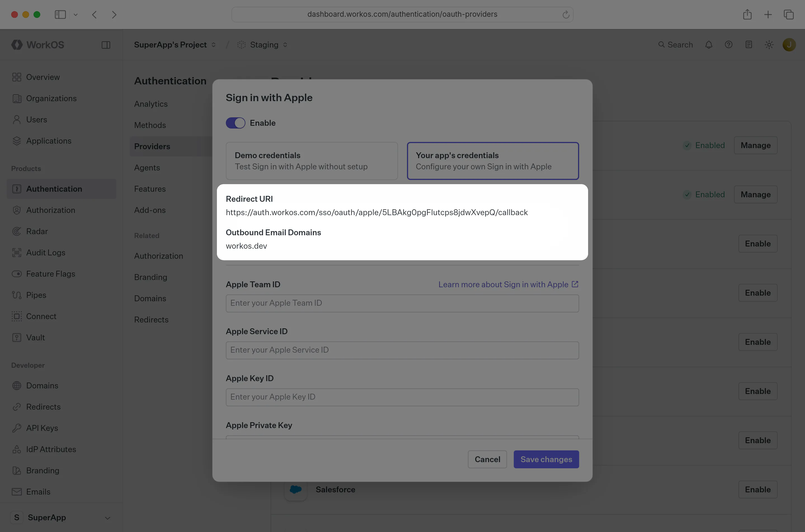
Task: Open Related Authorization link
Action: (x=158, y=256)
